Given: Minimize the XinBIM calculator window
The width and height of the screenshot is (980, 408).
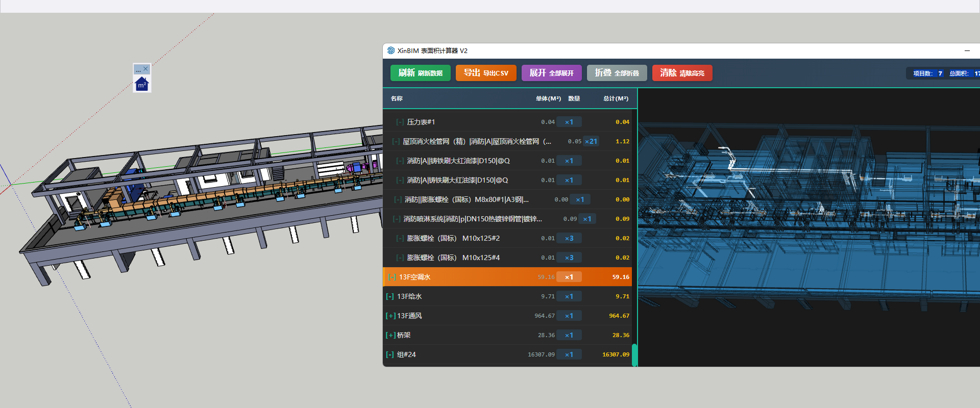Looking at the screenshot, I should [967, 50].
